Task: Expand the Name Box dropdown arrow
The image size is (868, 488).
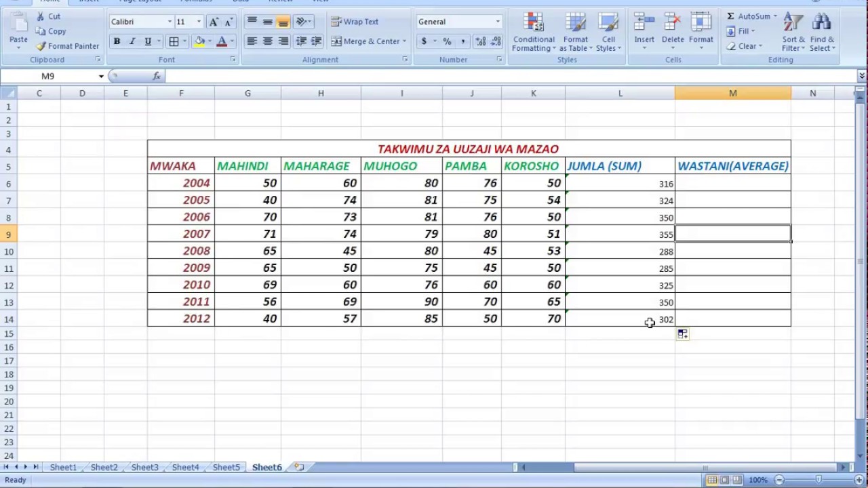Action: pos(101,77)
